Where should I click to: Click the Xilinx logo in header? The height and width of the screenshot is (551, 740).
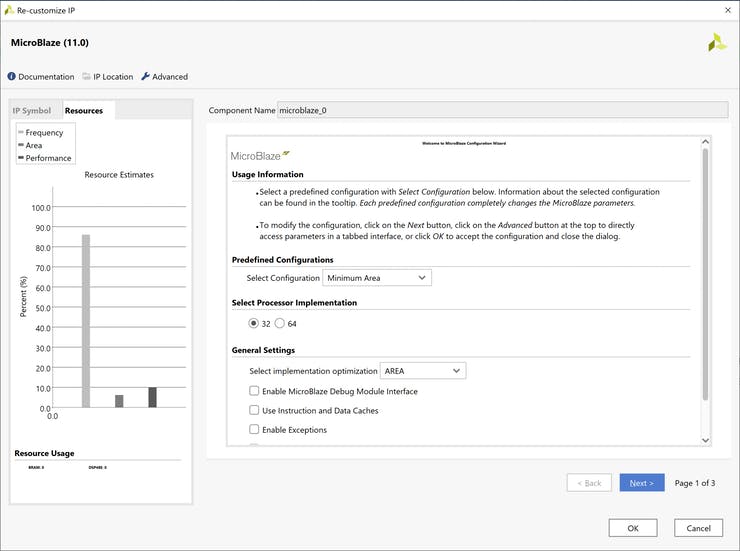tap(717, 43)
